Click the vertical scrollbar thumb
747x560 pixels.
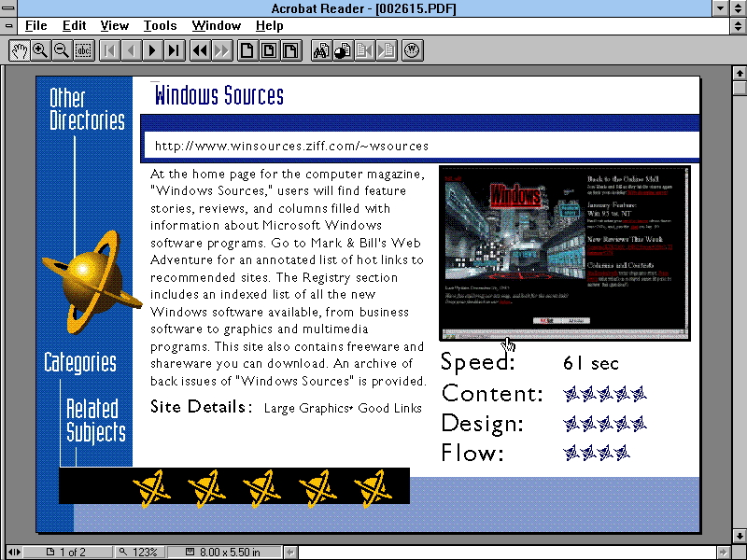coord(739,88)
